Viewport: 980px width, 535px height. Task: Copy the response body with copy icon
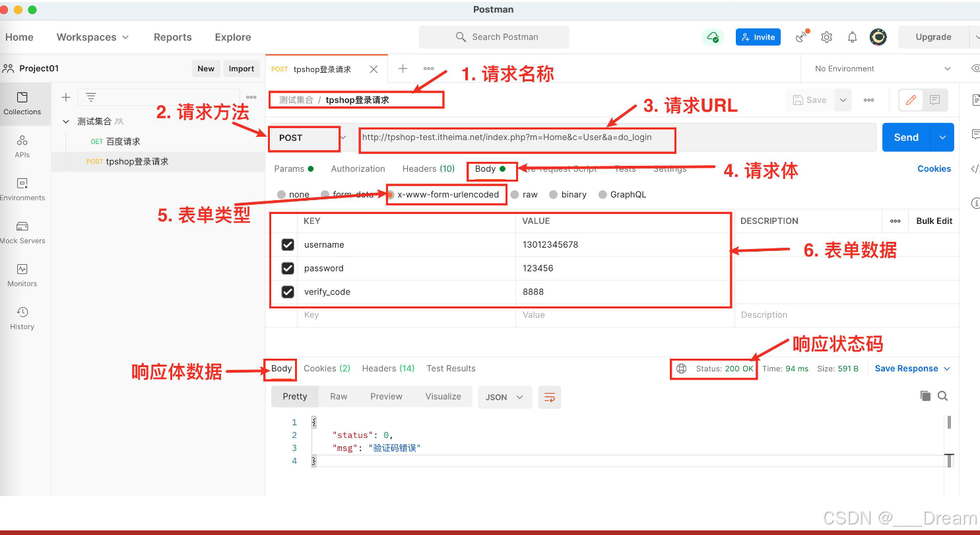coord(926,396)
